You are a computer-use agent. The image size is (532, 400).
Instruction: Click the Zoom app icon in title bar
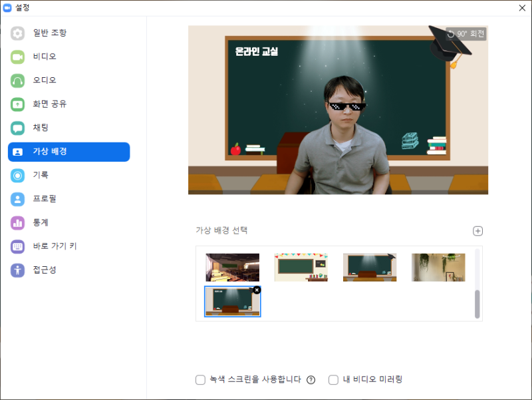click(7, 7)
